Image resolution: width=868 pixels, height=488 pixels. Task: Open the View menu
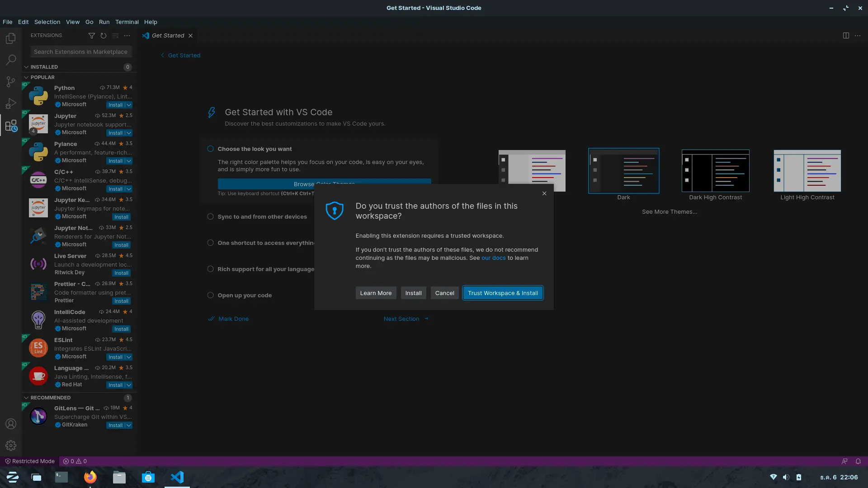coord(72,22)
